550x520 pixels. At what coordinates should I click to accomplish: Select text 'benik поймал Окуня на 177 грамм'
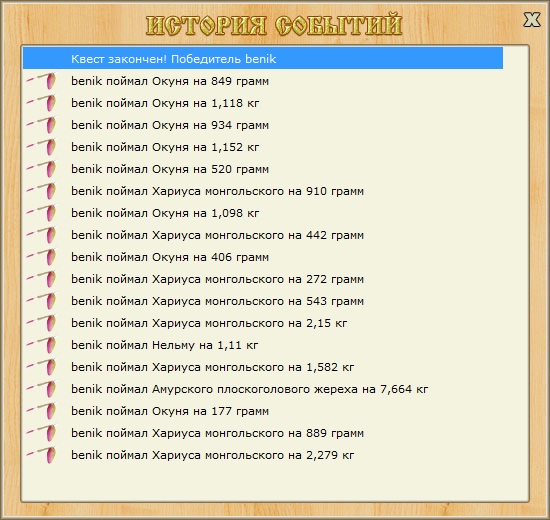tap(170, 411)
